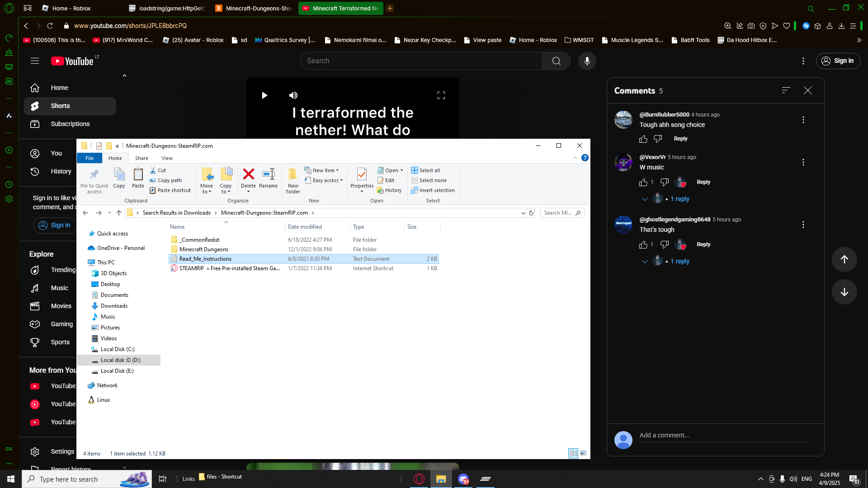The image size is (868, 488).
Task: Switch Explorer to details view
Action: (573, 453)
